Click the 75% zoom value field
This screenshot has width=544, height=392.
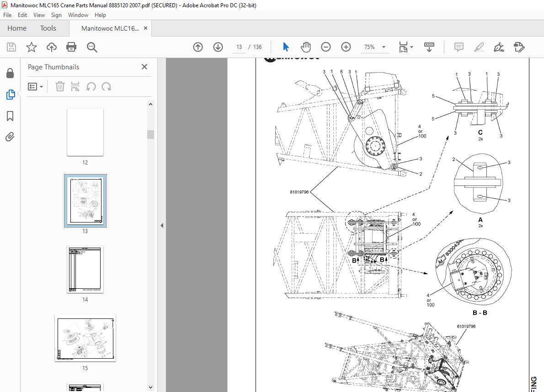(369, 47)
